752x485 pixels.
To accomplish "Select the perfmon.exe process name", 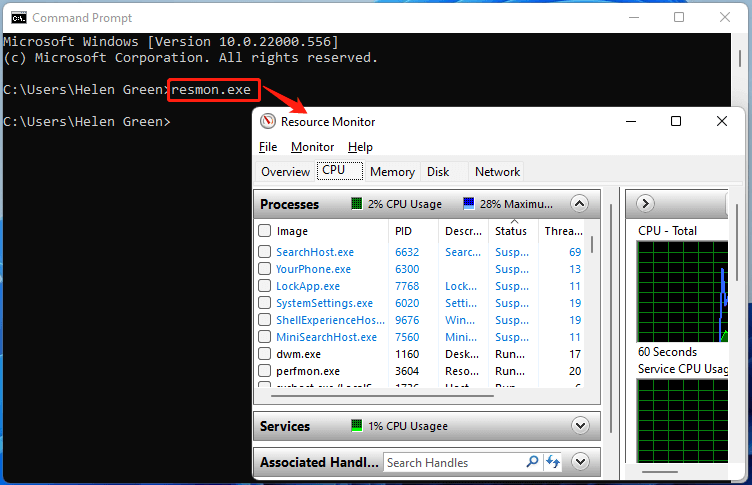I will [308, 371].
